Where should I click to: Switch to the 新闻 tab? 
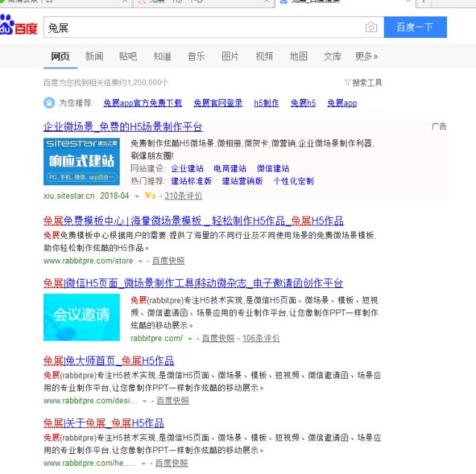tap(94, 57)
